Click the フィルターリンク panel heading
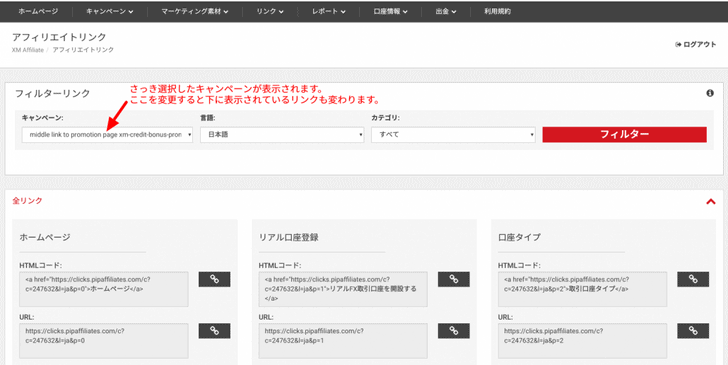Viewport: 728px width, 365px height. pos(52,93)
